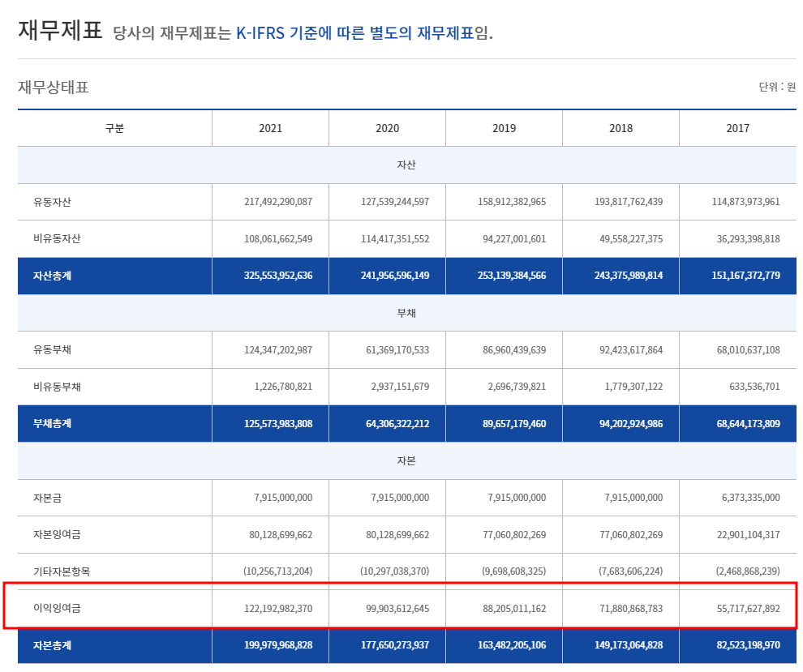Select the 자산총계 row label
This screenshot has height=672, width=803.
coord(52,276)
